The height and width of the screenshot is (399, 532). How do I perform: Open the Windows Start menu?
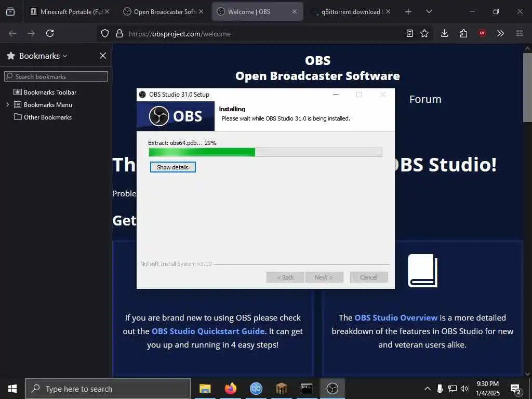(12, 389)
